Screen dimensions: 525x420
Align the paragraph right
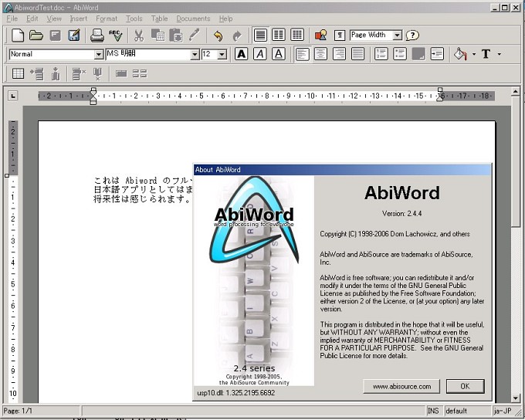tap(339, 54)
